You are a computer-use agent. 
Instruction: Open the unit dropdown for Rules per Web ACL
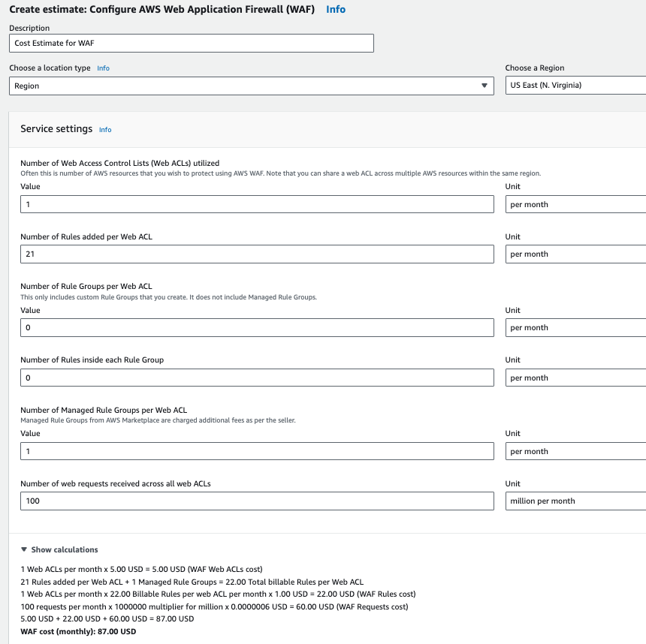[x=575, y=254]
